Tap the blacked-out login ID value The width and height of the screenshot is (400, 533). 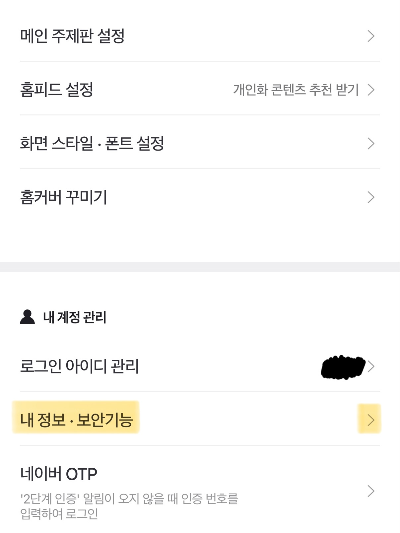pyautogui.click(x=343, y=367)
